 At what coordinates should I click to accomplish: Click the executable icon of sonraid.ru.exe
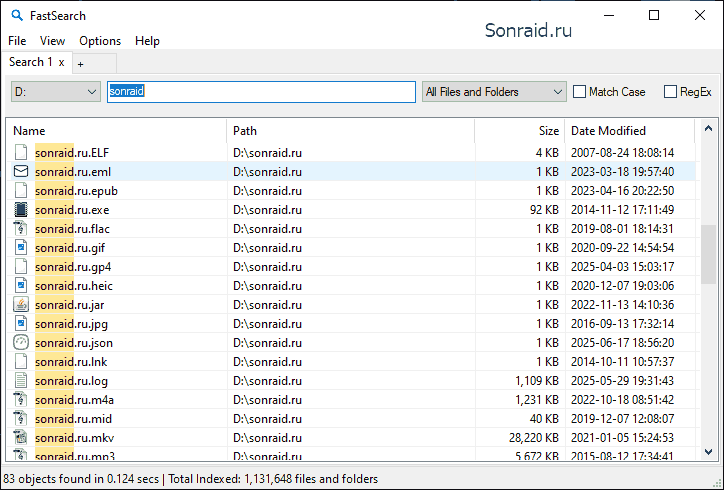pos(21,209)
